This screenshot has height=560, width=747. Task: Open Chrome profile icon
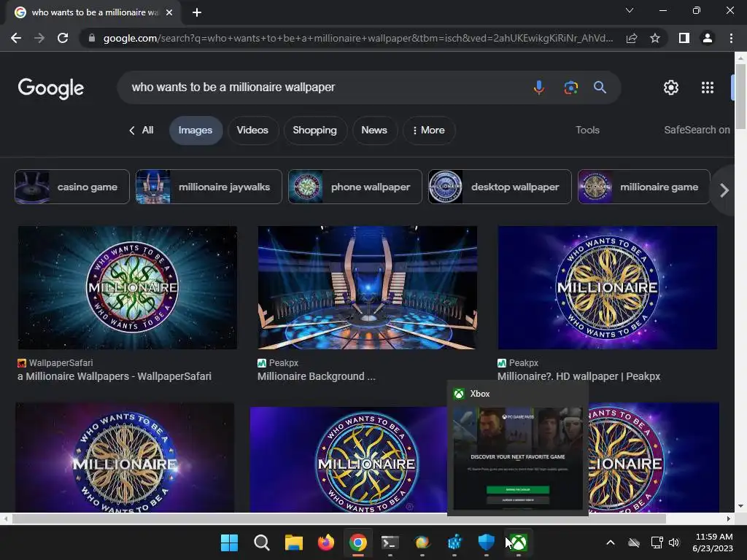[x=708, y=38]
